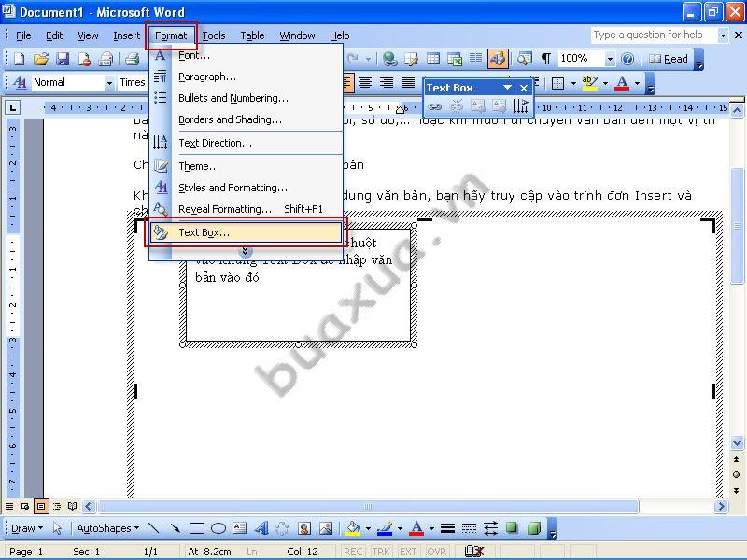Open the Fill Color dropdown arrow
The width and height of the screenshot is (747, 560).
pos(368,528)
